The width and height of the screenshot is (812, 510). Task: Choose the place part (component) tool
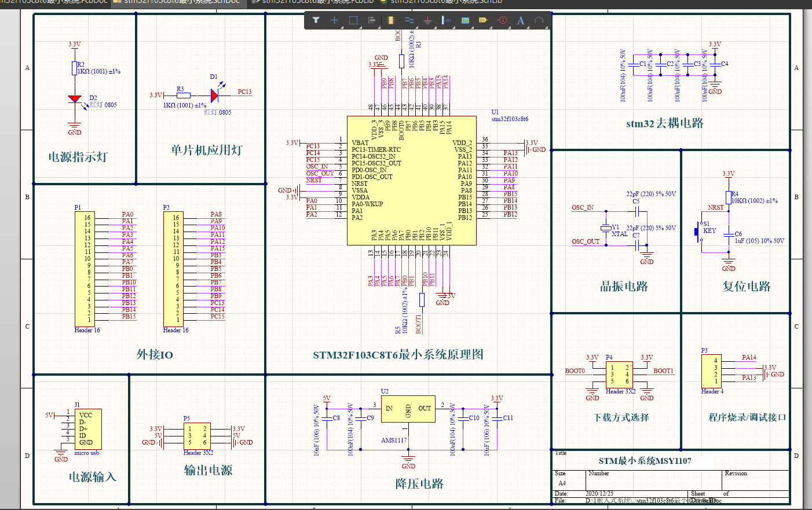[x=390, y=20]
